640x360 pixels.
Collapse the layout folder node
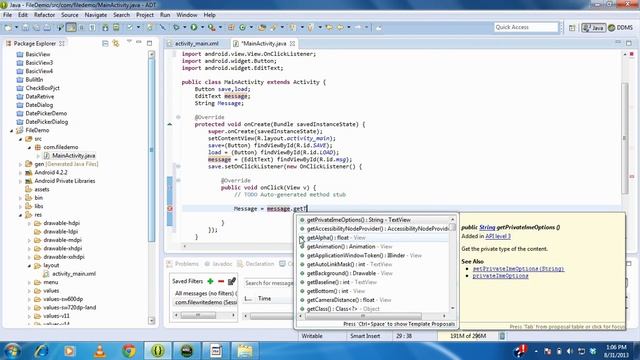pos(29,266)
